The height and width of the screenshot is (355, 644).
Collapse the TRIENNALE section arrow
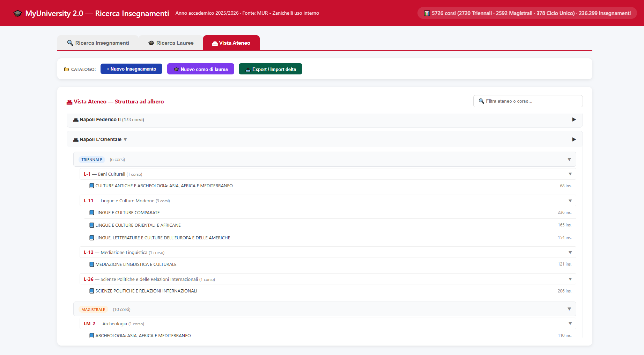click(x=569, y=159)
